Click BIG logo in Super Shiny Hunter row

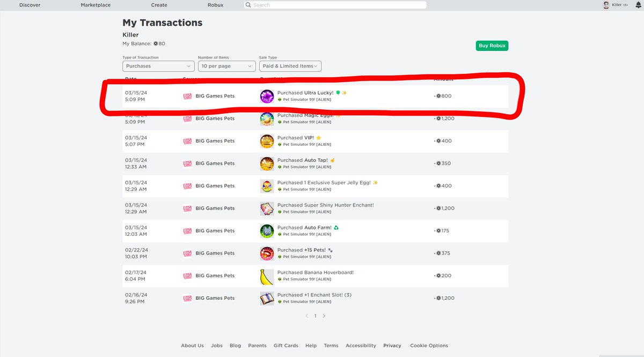click(187, 209)
